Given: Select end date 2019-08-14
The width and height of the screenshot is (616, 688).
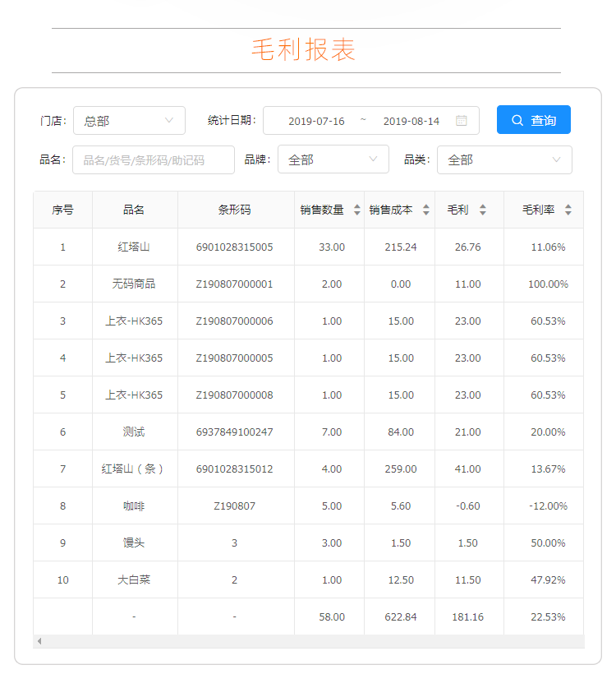Looking at the screenshot, I should (411, 121).
